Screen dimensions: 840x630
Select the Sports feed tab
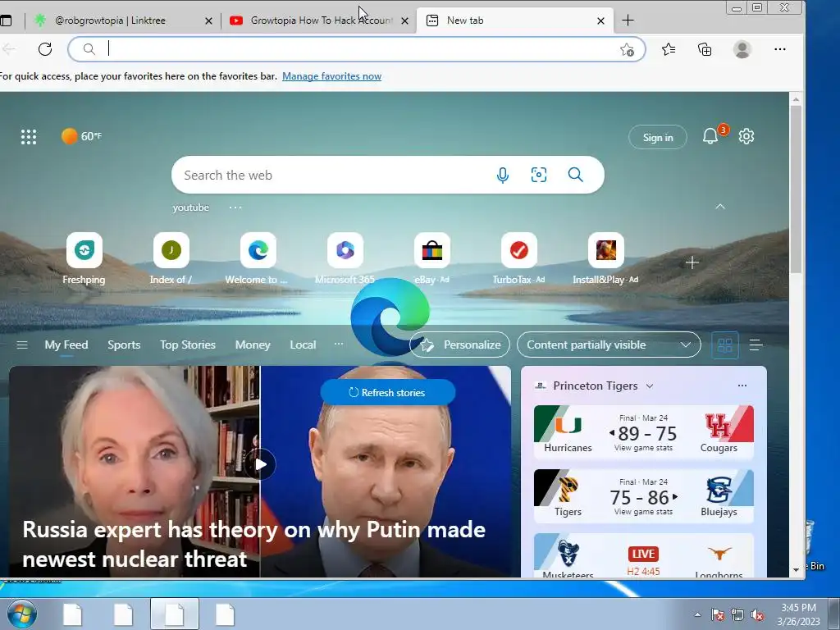[124, 345]
